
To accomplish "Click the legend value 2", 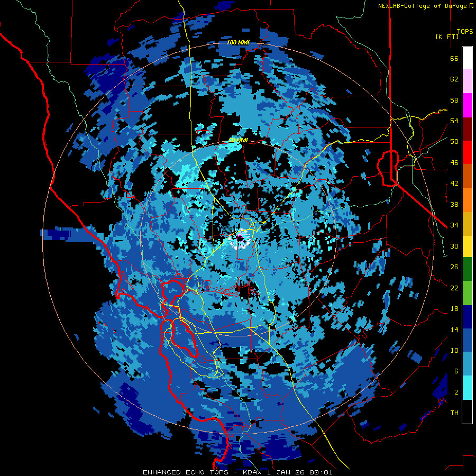I will (x=456, y=392).
